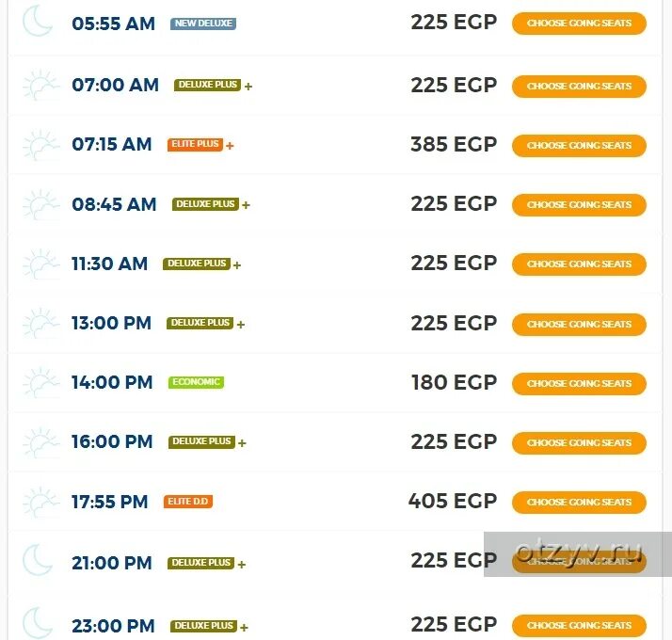This screenshot has width=672, height=640.
Task: Click the sun-cloud icon beside 14:00 PM
Action: [x=40, y=382]
